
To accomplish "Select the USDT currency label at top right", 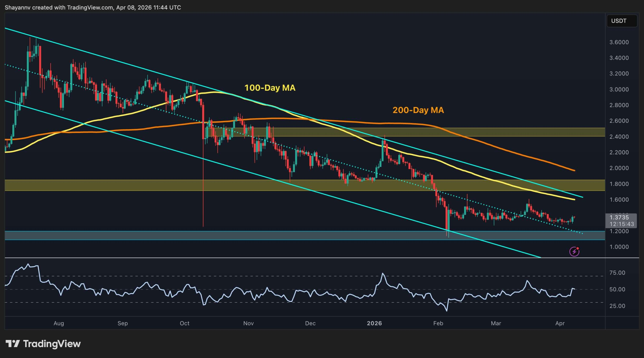I will [621, 21].
